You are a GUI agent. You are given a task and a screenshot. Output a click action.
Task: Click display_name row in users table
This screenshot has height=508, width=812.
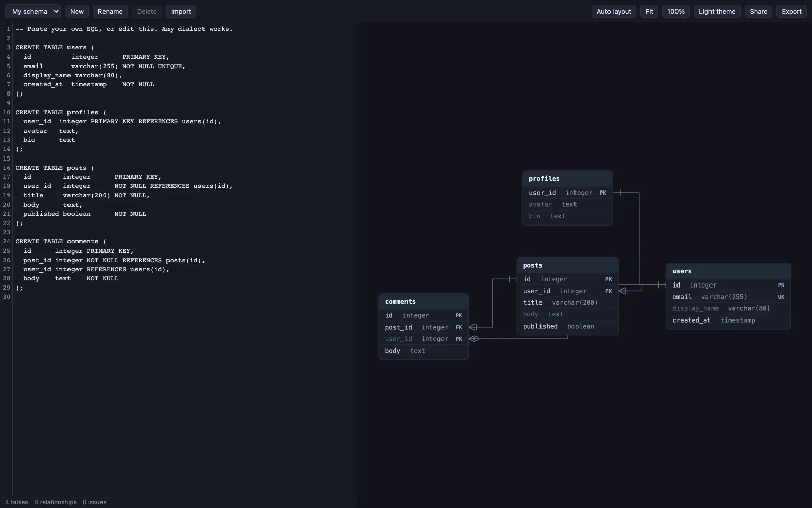click(728, 308)
